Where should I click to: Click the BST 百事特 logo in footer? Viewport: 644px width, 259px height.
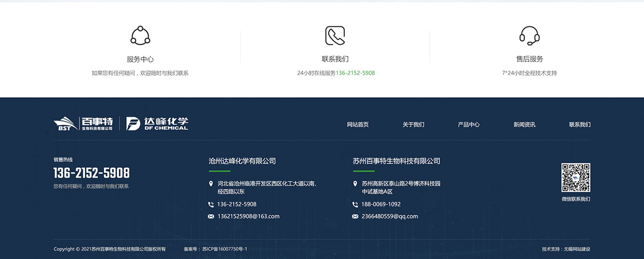pyautogui.click(x=83, y=124)
